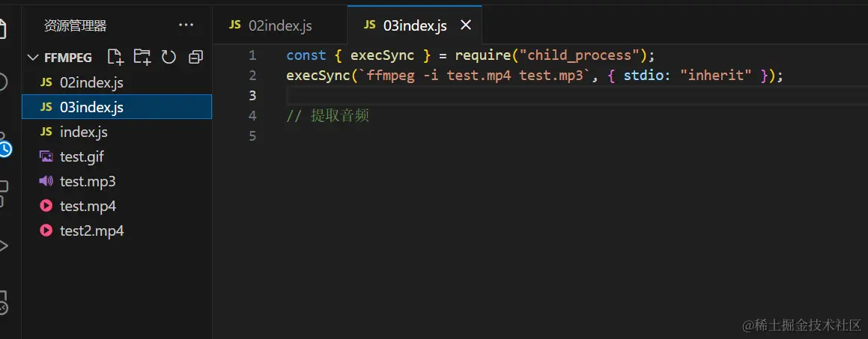The height and width of the screenshot is (339, 868).
Task: Close the 03index.js tab
Action: pyautogui.click(x=466, y=25)
